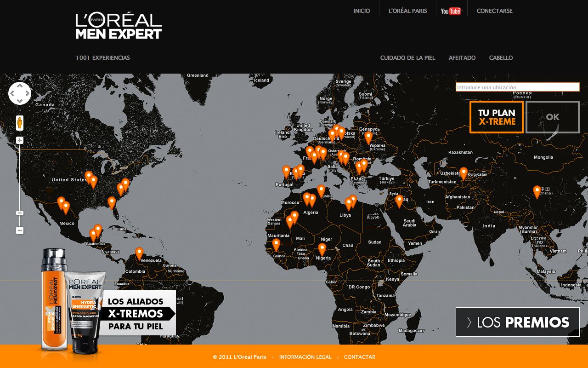This screenshot has height=368, width=588.
Task: Open the INFORMACIÓN LEGAL link
Action: coord(305,357)
